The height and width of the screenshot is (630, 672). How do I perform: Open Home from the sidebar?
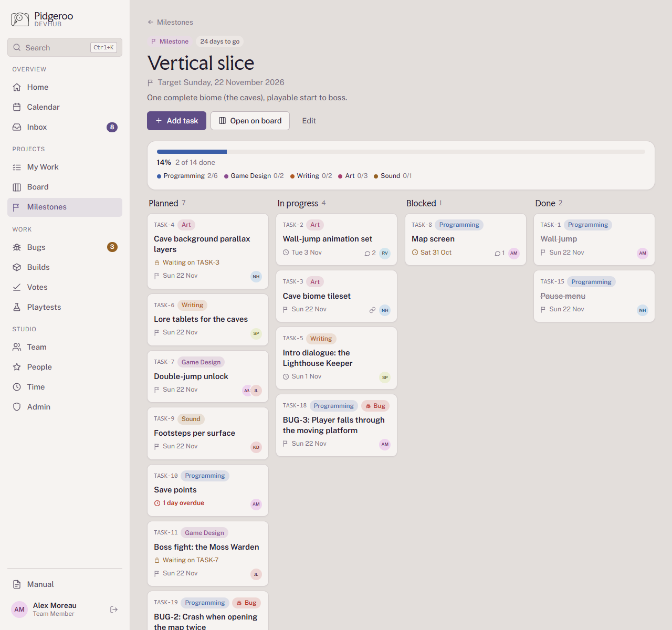[65, 87]
